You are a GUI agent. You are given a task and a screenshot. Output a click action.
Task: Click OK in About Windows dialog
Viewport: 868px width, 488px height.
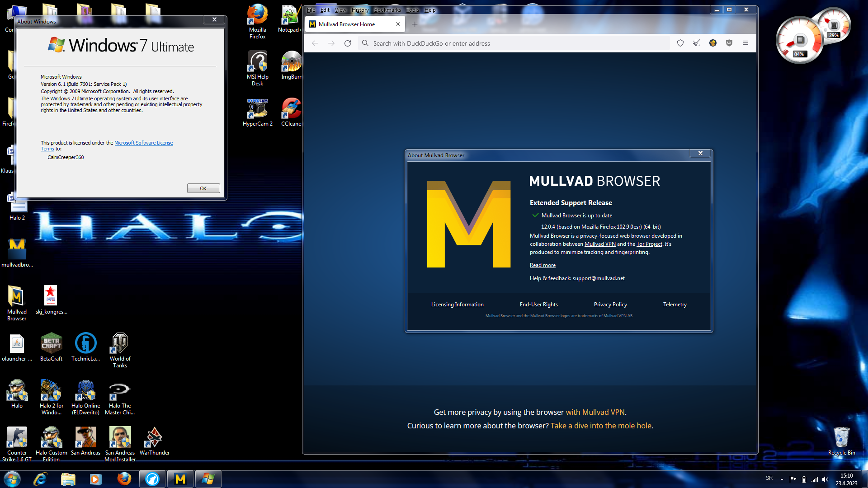click(x=203, y=188)
